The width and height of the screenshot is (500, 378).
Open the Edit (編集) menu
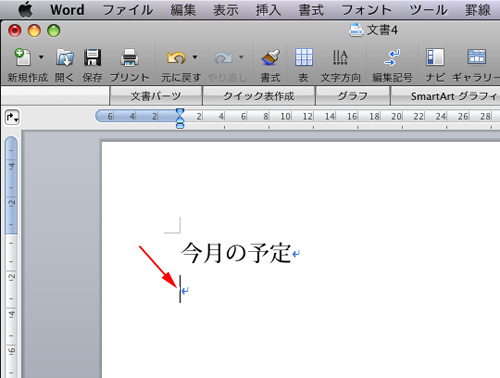[183, 10]
